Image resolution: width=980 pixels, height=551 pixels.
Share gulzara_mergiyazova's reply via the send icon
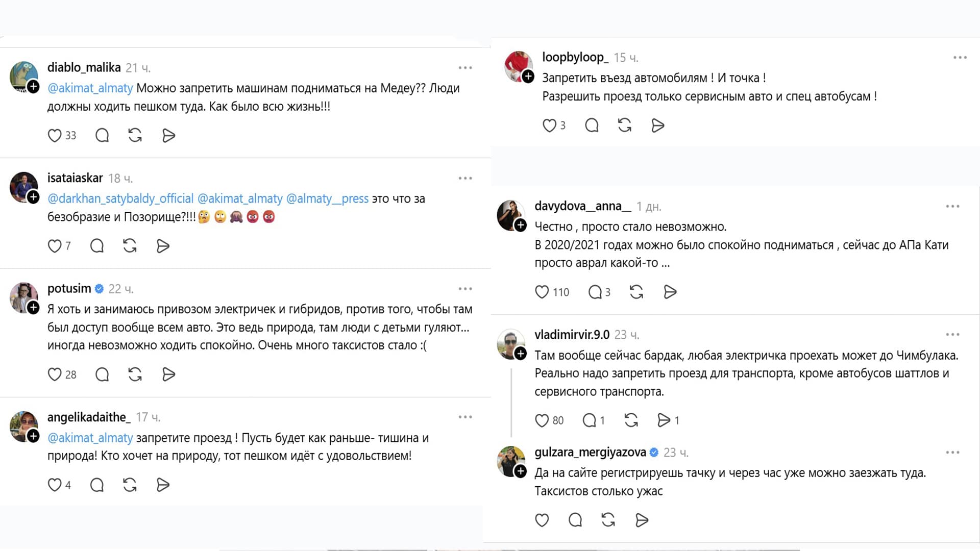642,520
